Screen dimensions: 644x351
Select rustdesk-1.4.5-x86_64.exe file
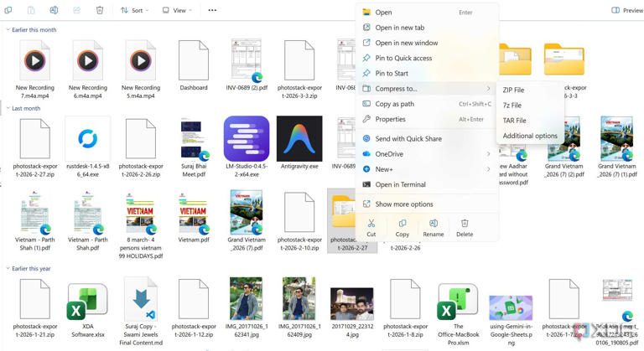point(88,147)
